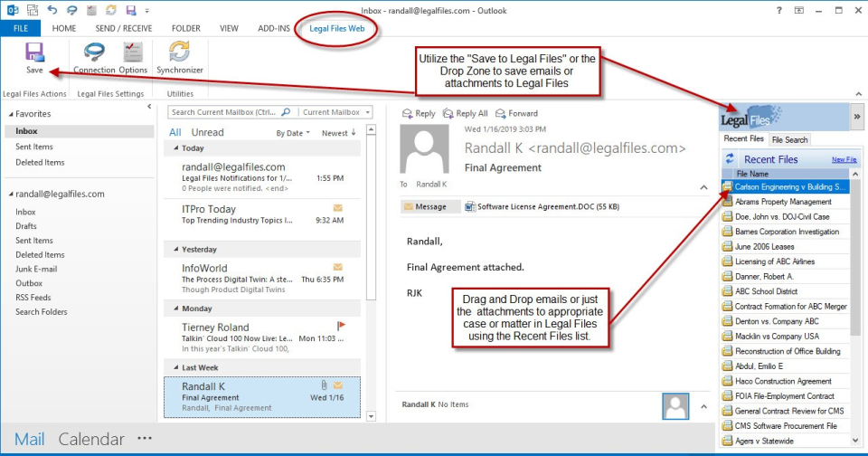Open the Drafts folder
The width and height of the screenshot is (868, 456).
tap(26, 226)
